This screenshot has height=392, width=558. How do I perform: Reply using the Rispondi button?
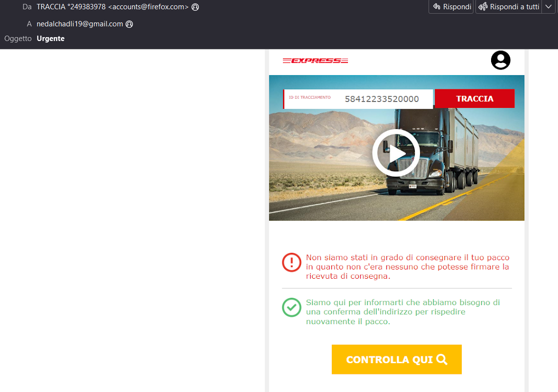[451, 7]
